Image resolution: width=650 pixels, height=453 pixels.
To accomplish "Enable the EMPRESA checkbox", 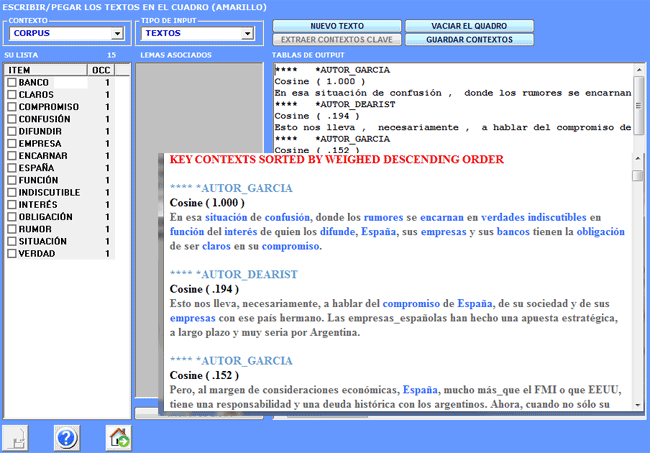I will click(12, 143).
